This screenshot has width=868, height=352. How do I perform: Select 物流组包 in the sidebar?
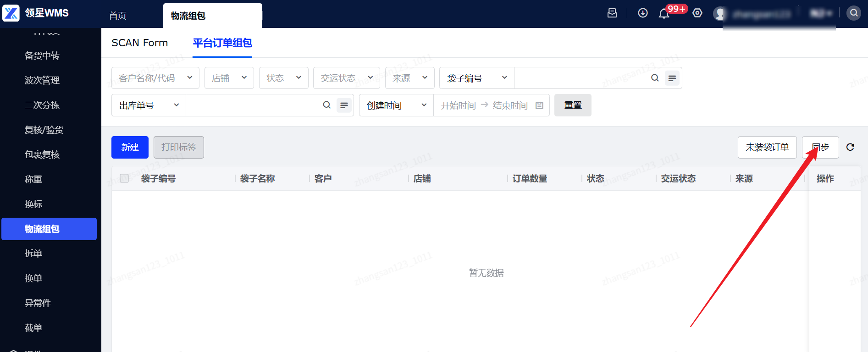click(x=49, y=229)
